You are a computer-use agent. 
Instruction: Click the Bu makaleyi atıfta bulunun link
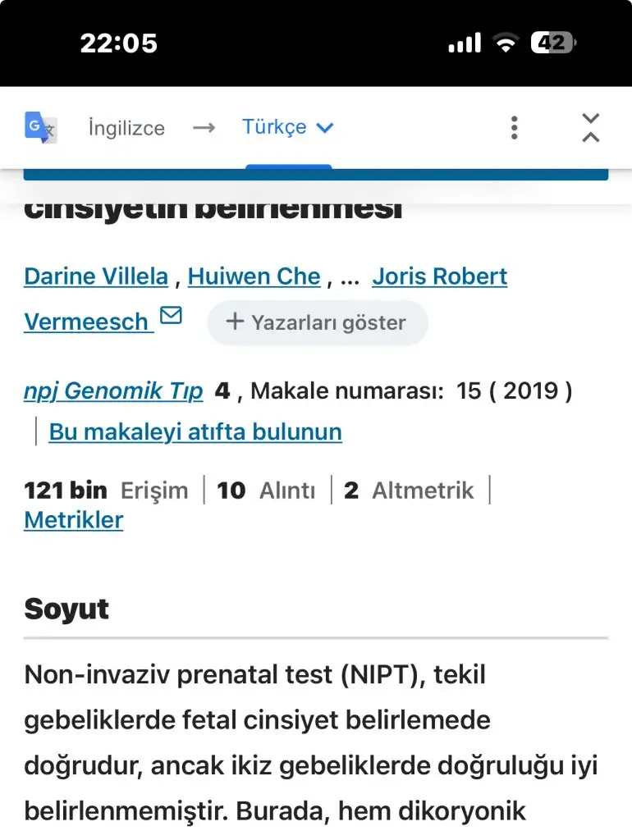195,431
